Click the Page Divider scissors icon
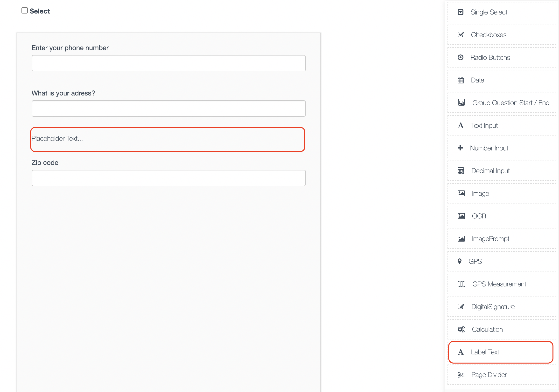 click(461, 374)
